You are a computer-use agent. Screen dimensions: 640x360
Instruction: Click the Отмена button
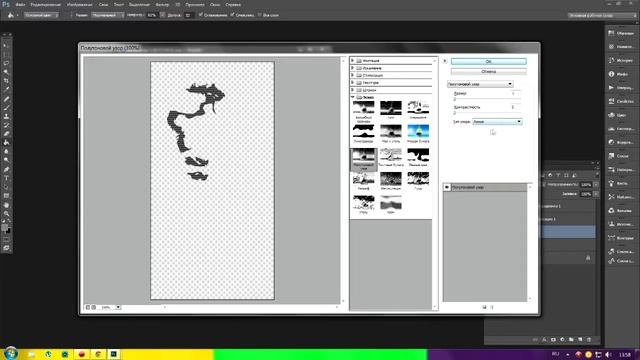(x=489, y=71)
